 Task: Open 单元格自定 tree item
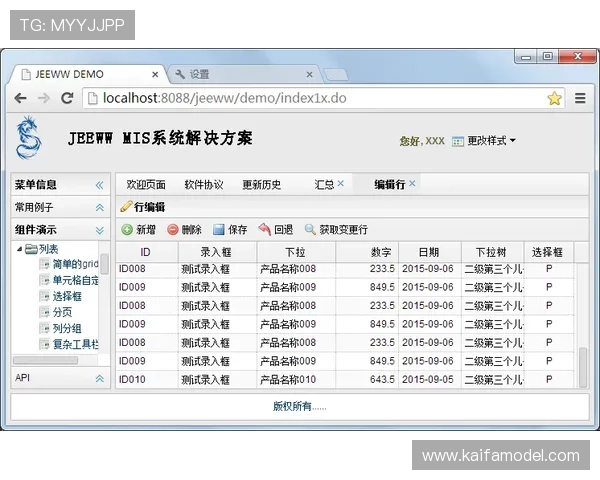pyautogui.click(x=75, y=280)
